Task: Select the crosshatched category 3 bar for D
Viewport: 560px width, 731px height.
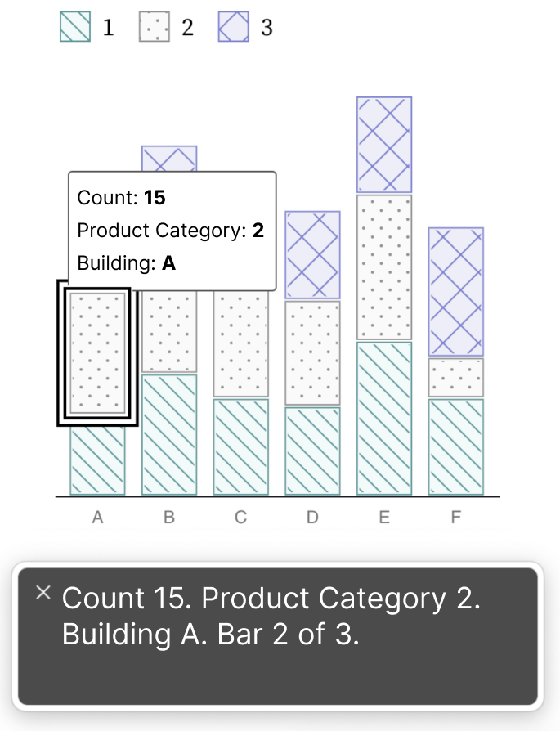Action: pyautogui.click(x=313, y=255)
